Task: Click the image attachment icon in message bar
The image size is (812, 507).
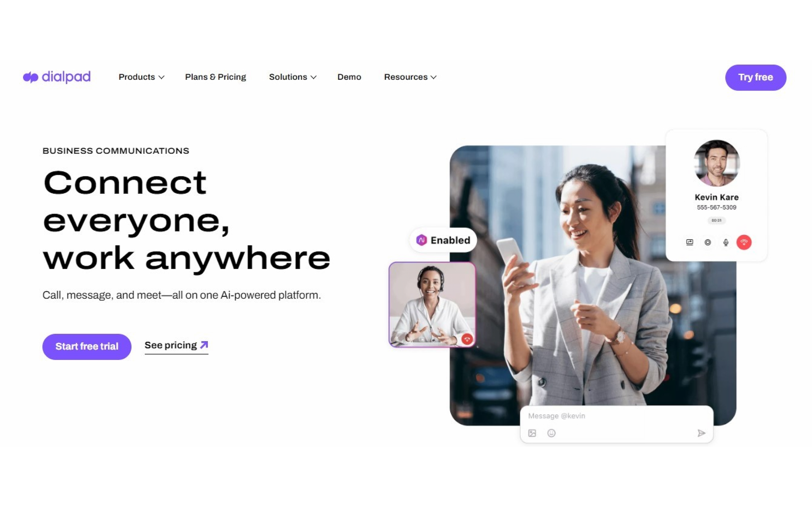Action: [x=532, y=433]
